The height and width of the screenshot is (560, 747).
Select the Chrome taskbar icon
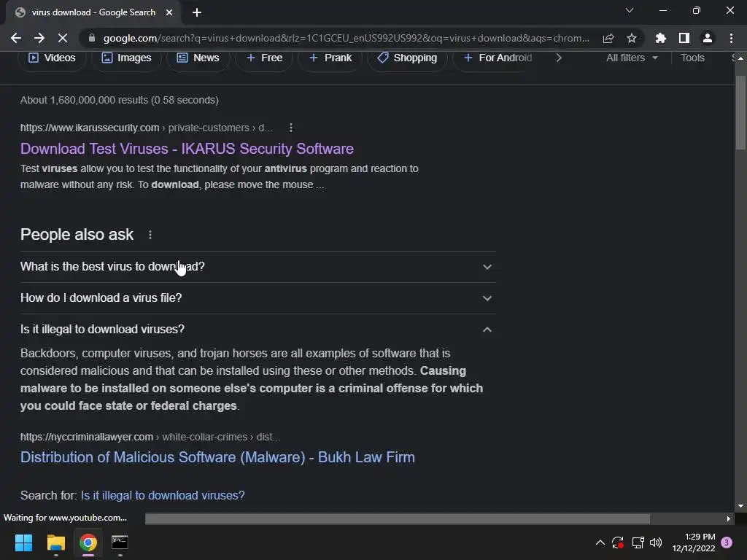click(88, 542)
